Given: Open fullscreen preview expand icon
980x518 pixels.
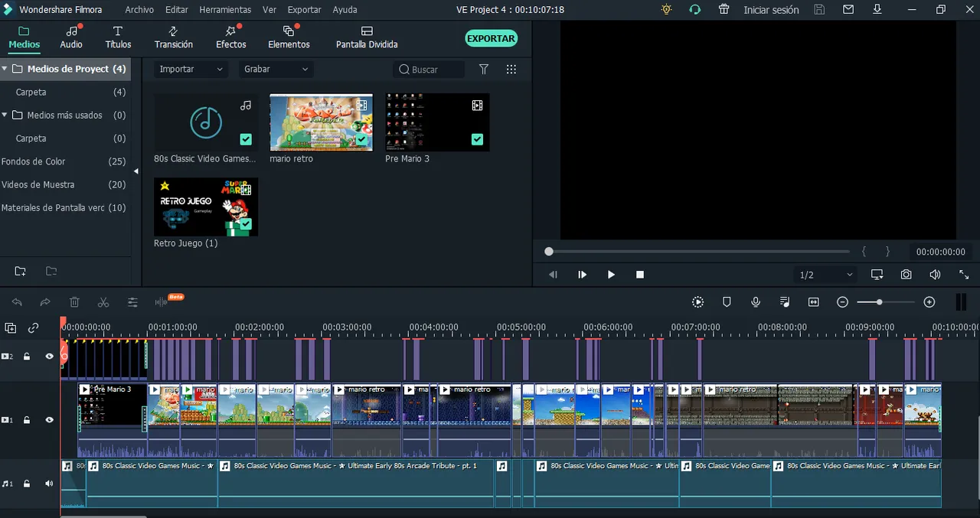Looking at the screenshot, I should [x=964, y=274].
